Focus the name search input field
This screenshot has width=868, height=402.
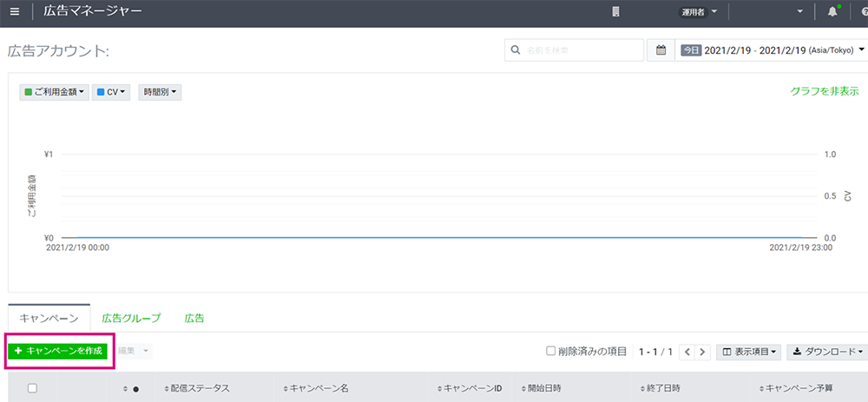[574, 50]
